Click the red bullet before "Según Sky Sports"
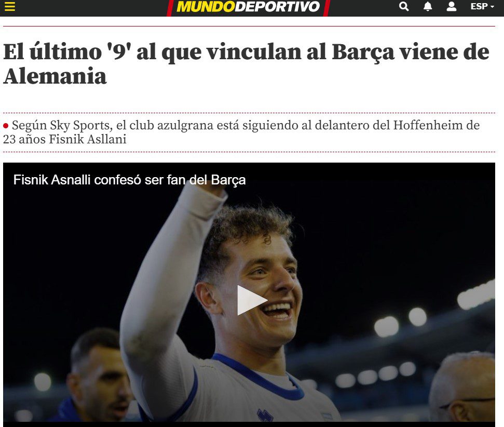 click(x=6, y=126)
